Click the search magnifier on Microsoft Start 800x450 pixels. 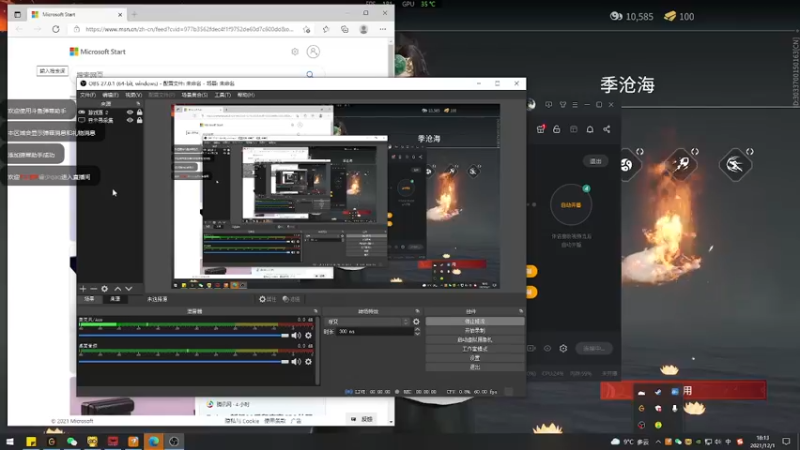(x=310, y=74)
